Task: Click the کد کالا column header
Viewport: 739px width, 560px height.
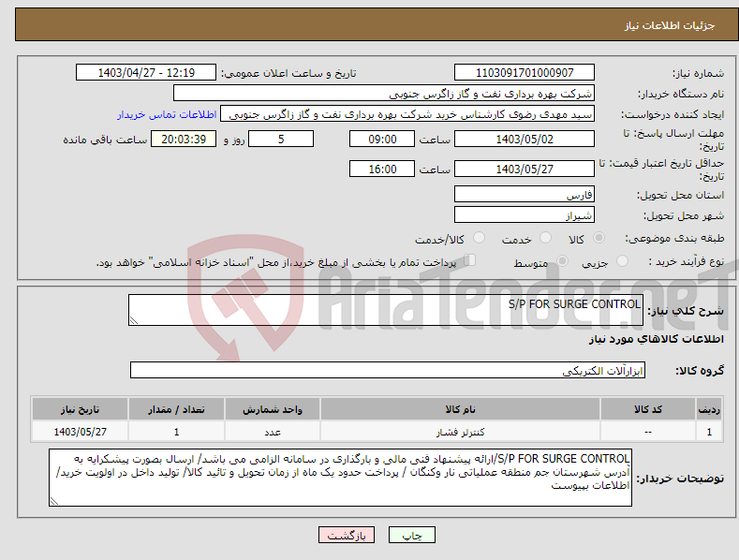Action: coord(648,409)
